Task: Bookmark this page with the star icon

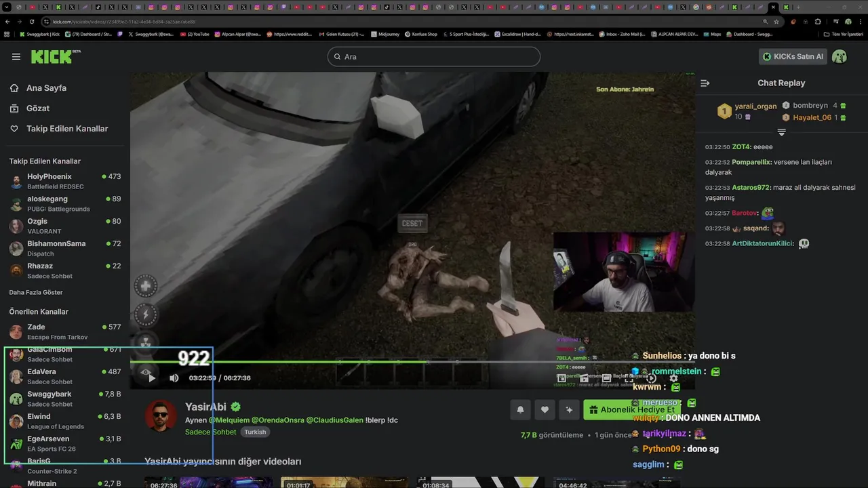Action: 776,22
